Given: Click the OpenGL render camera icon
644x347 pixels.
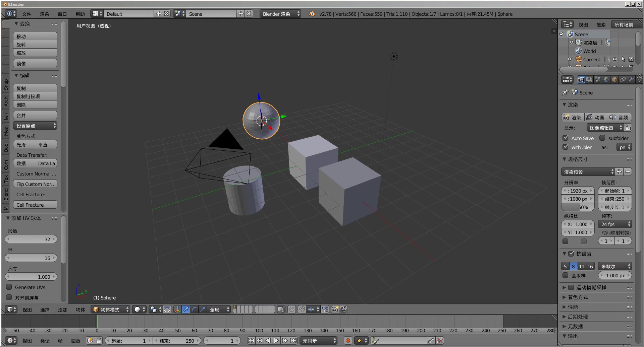Looking at the screenshot, I should coord(335,309).
